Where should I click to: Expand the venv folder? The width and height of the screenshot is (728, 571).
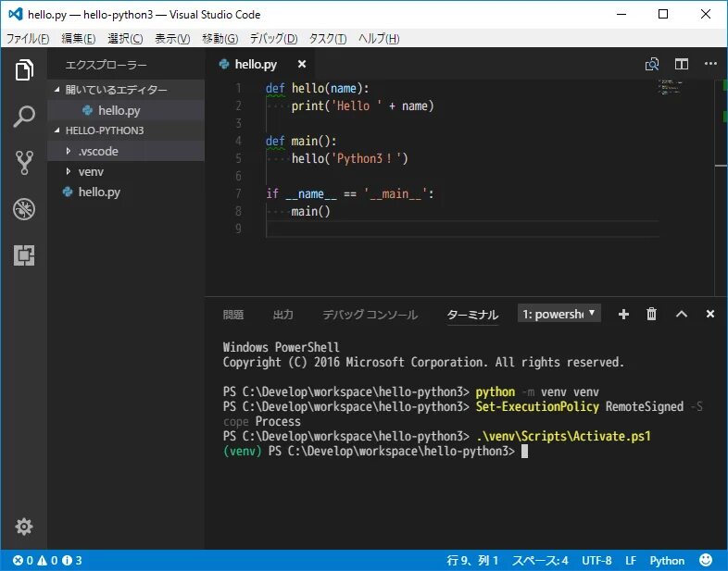(69, 171)
